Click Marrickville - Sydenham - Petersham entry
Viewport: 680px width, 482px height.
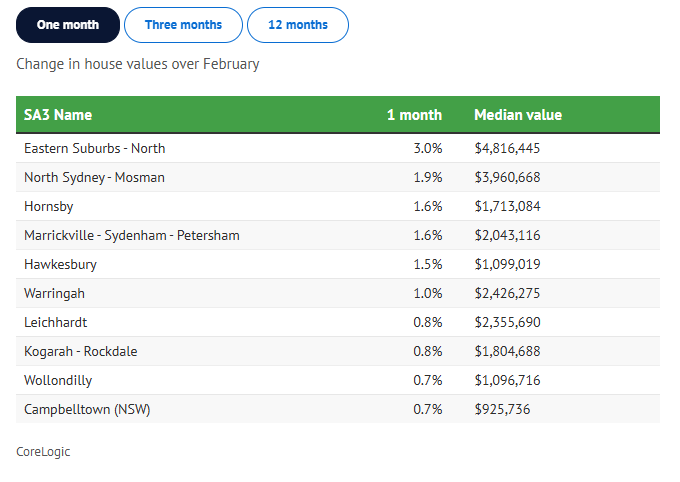coord(132,235)
